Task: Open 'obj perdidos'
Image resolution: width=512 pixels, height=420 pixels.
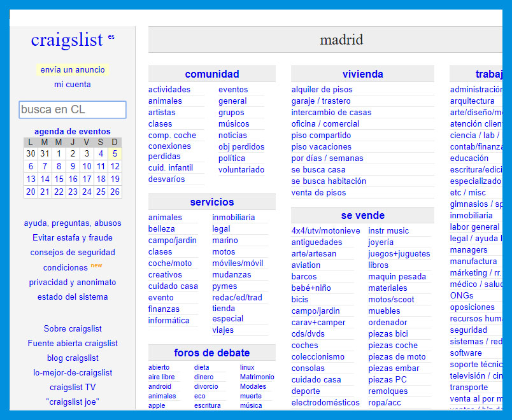Action: pos(241,146)
